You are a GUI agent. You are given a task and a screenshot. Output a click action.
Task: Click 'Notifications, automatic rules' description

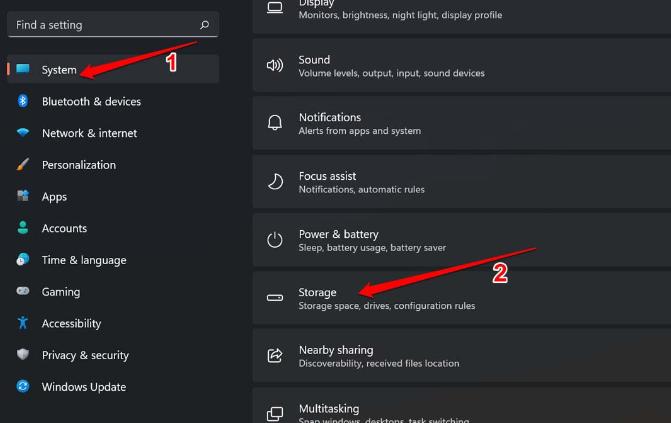(x=362, y=190)
